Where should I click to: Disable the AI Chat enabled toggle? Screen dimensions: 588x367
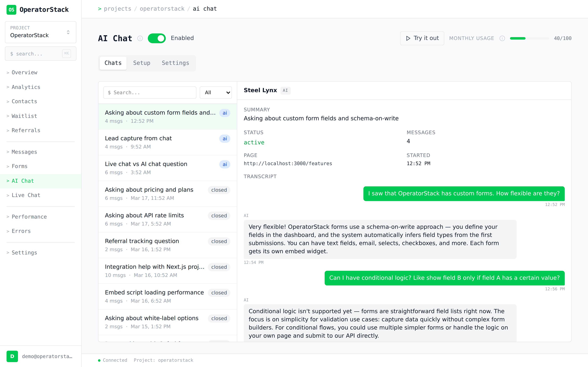pyautogui.click(x=157, y=38)
